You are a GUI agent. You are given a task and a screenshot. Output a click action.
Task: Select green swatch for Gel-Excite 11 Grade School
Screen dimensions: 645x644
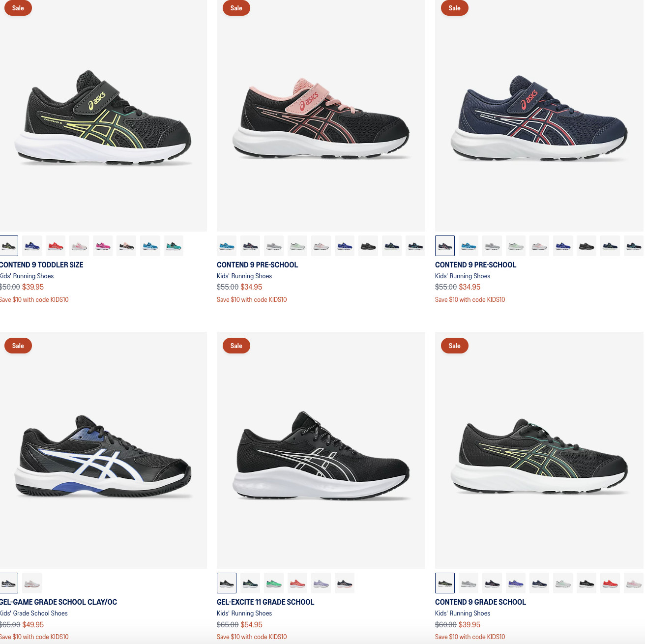pyautogui.click(x=274, y=583)
